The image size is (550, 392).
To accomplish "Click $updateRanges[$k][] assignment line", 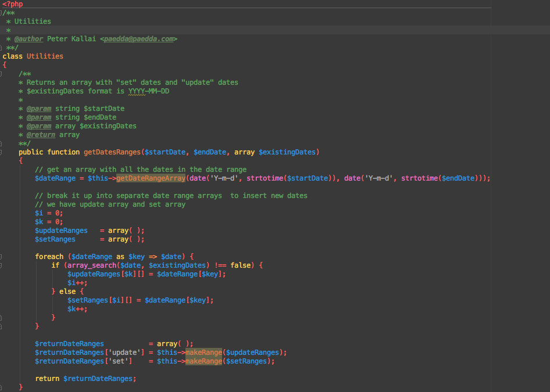I will point(147,274).
